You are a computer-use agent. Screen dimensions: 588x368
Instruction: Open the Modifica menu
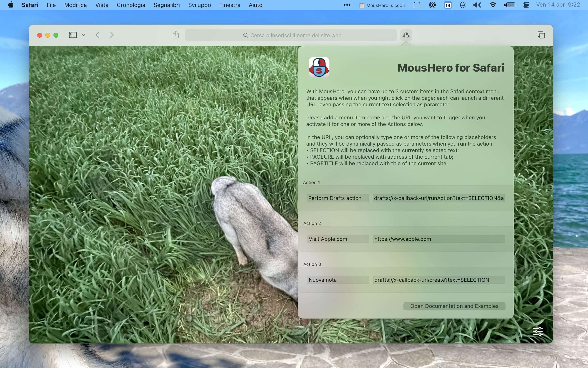[75, 5]
